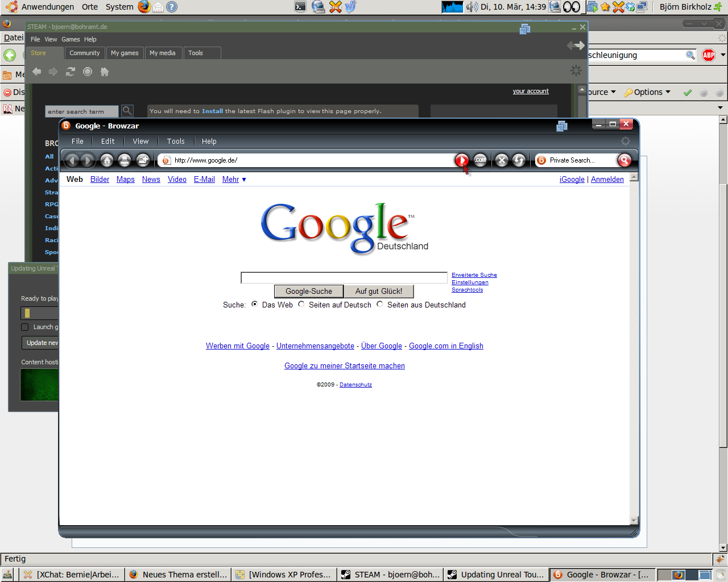
Task: Go forward in Browzar toolbar
Action: coord(88,160)
